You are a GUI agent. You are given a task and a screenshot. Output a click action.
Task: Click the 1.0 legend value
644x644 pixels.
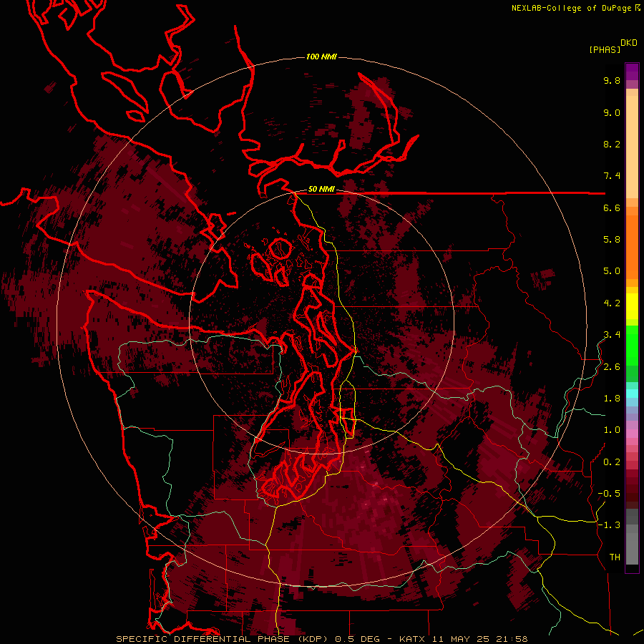(612, 430)
